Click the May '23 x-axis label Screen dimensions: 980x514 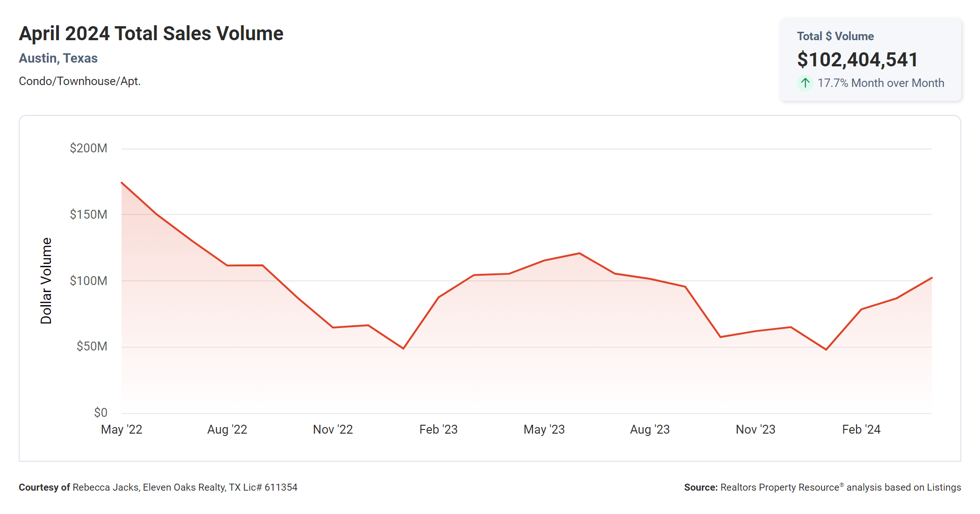(544, 429)
